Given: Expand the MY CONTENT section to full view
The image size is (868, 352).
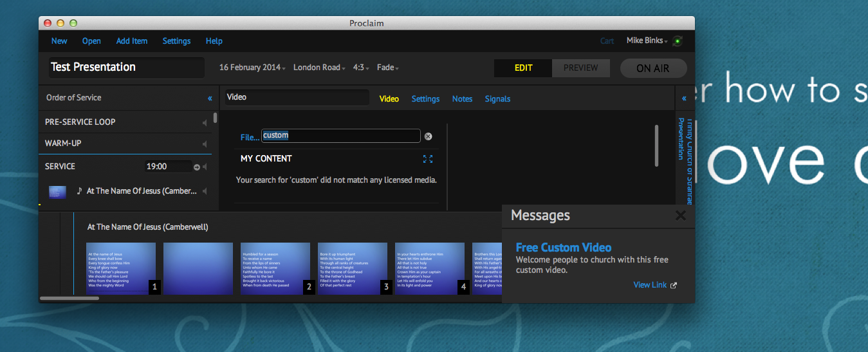Looking at the screenshot, I should (428, 159).
